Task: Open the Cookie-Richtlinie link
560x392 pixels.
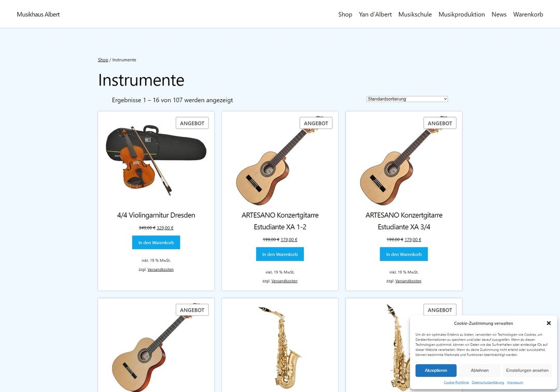Action: coord(456,382)
